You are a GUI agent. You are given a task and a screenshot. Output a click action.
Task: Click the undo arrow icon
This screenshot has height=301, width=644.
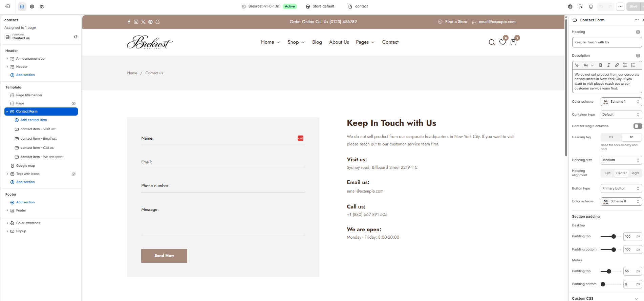tap(601, 6)
